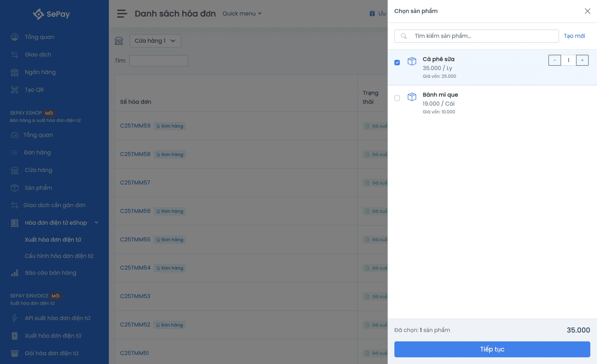Image resolution: width=597 pixels, height=364 pixels.
Task: Click the gift icon in header
Action: (372, 13)
